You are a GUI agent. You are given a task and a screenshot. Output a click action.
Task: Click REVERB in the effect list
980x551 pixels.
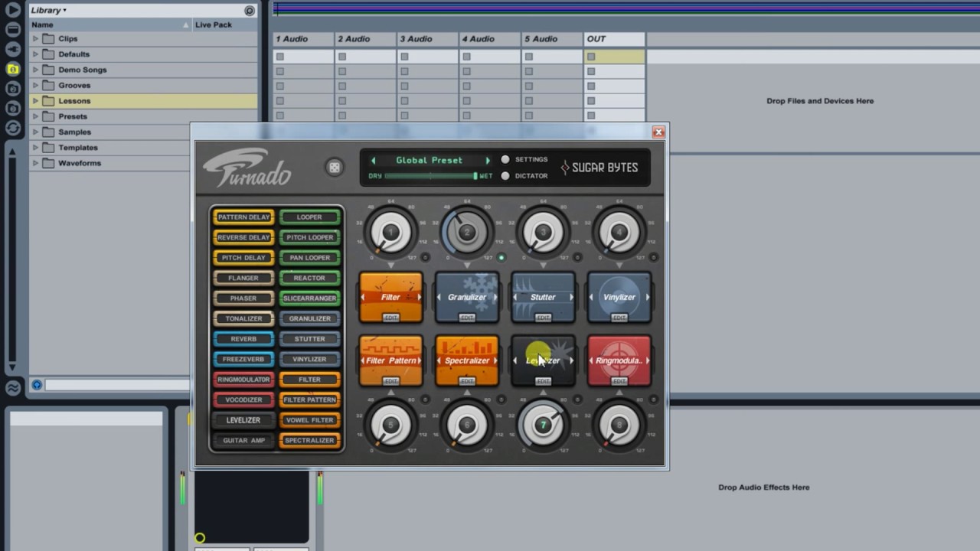tap(243, 339)
